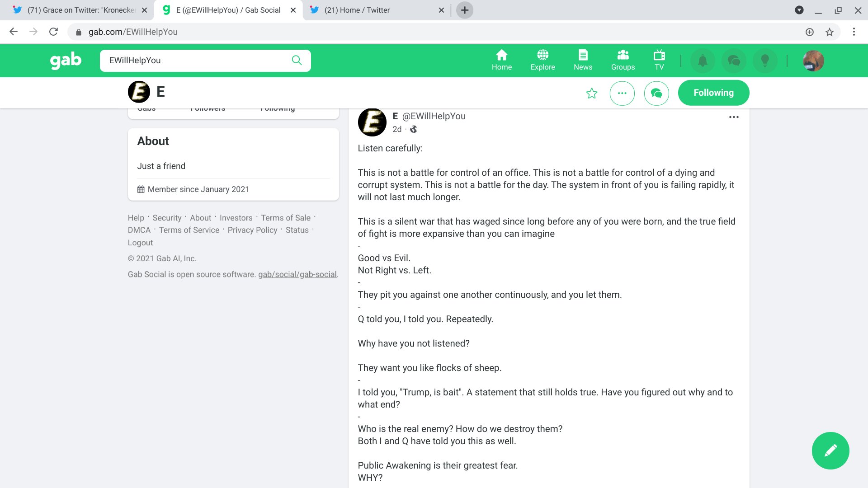Click the message/chat bubble icon
This screenshot has width=868, height=488.
tap(656, 92)
